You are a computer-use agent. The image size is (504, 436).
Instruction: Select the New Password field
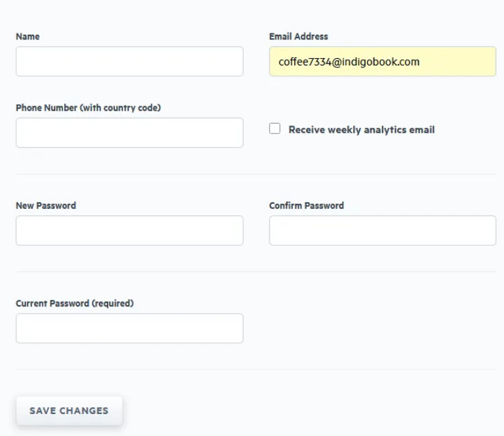tap(129, 230)
